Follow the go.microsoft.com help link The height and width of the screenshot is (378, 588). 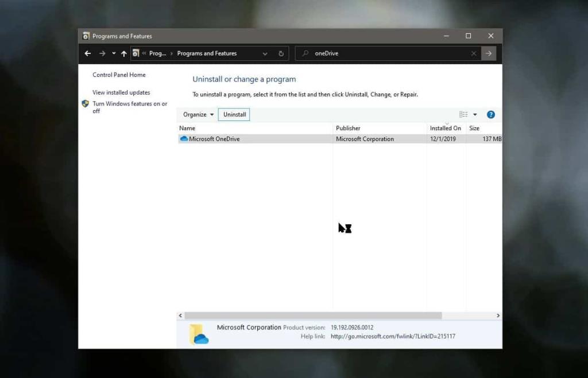[x=392, y=336]
